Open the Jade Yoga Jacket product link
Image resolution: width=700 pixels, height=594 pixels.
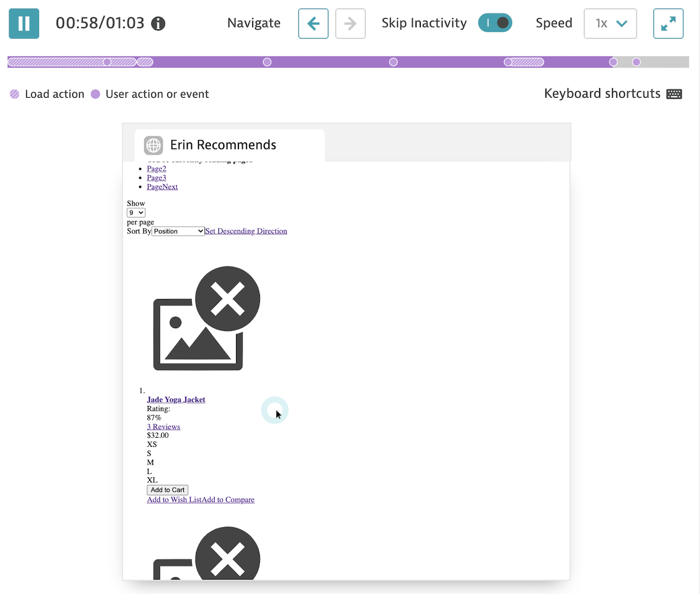click(176, 400)
